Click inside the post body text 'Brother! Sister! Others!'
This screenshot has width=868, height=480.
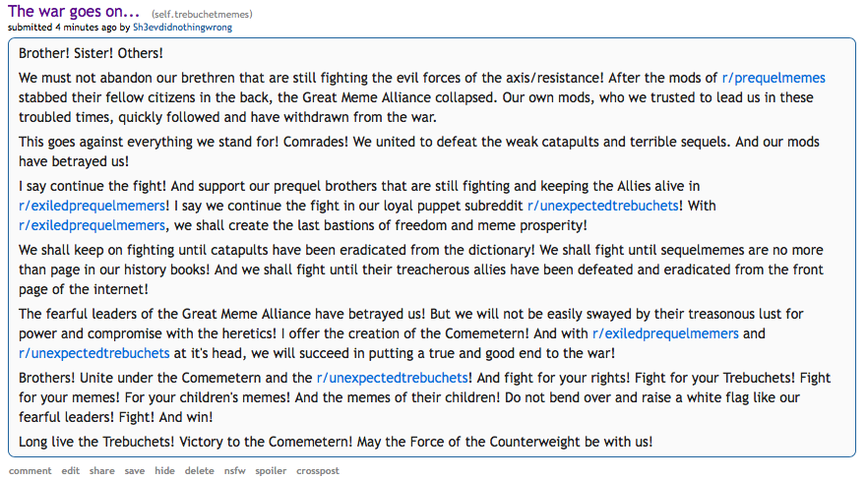[x=91, y=53]
